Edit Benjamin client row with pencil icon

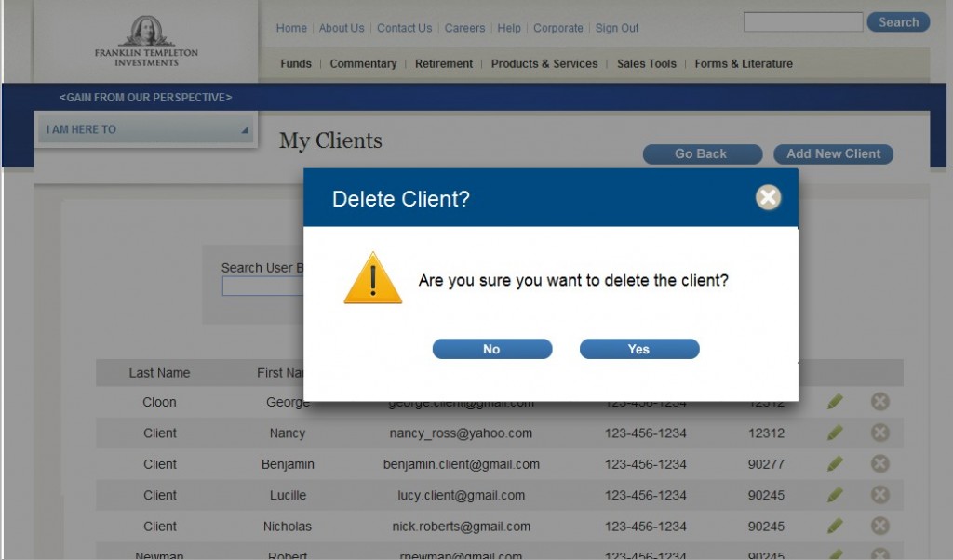(835, 463)
